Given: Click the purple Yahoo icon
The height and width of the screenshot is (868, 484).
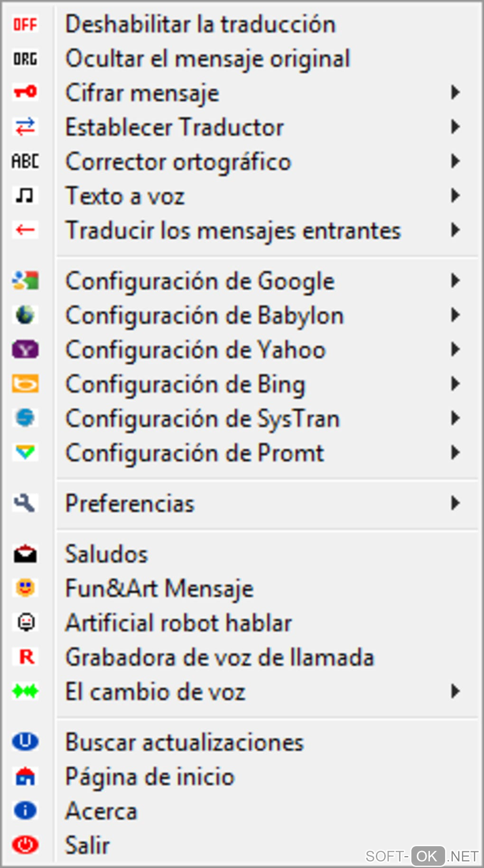Looking at the screenshot, I should (x=25, y=350).
